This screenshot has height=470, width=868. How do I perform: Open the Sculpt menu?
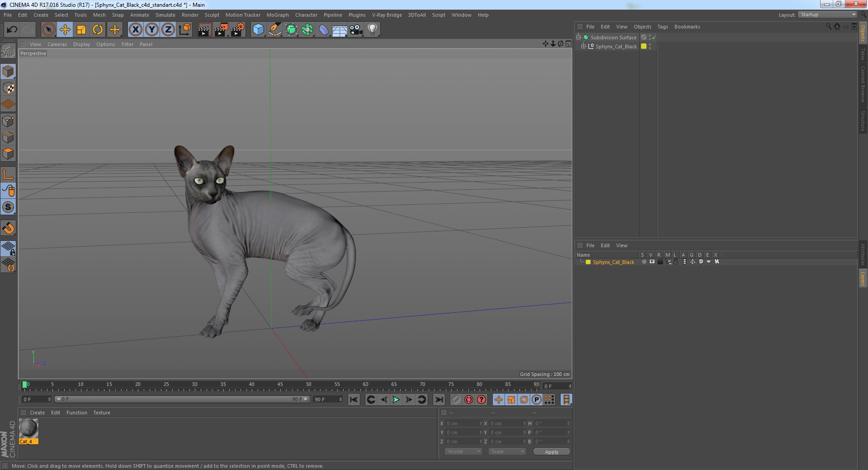[x=212, y=15]
